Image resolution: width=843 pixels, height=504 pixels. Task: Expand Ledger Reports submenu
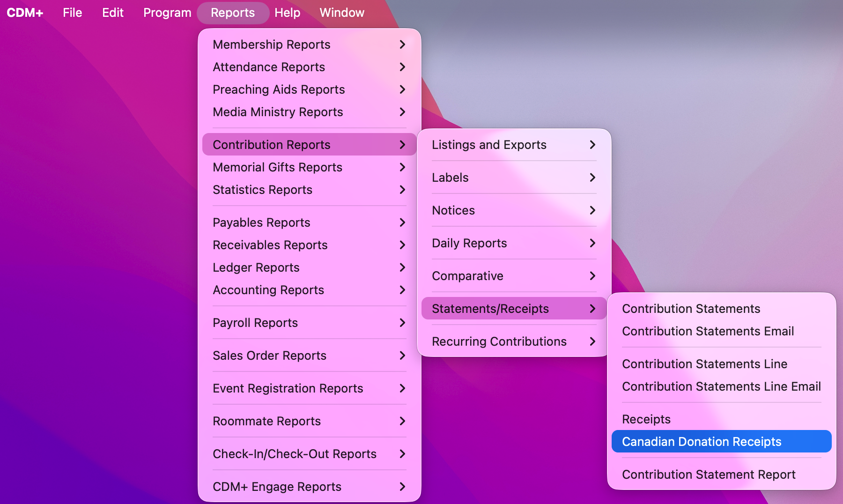309,267
